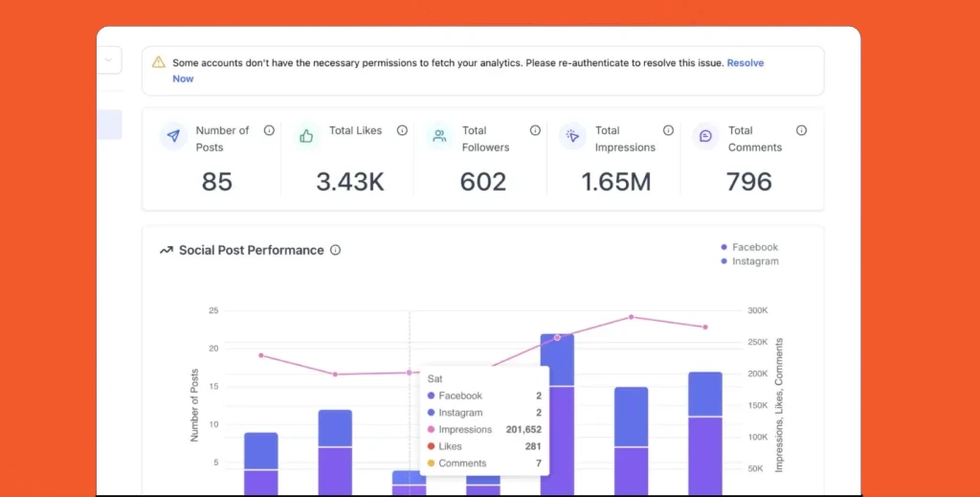
Task: Click the Total Likes thumbs-up icon
Action: tap(306, 136)
